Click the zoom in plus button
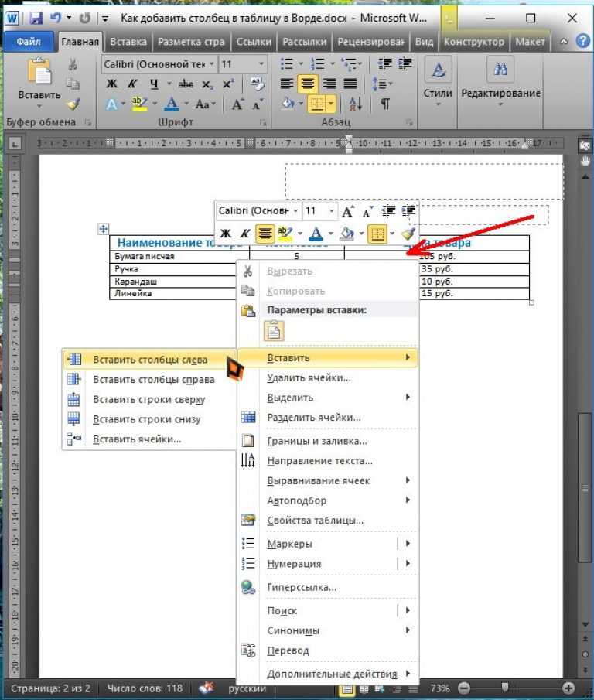The height and width of the screenshot is (700, 594). 568,688
